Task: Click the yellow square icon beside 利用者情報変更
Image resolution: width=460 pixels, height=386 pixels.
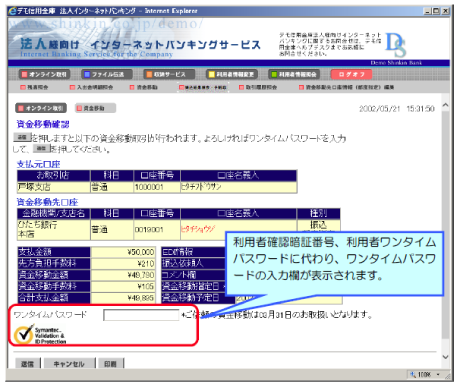Action: 212,74
